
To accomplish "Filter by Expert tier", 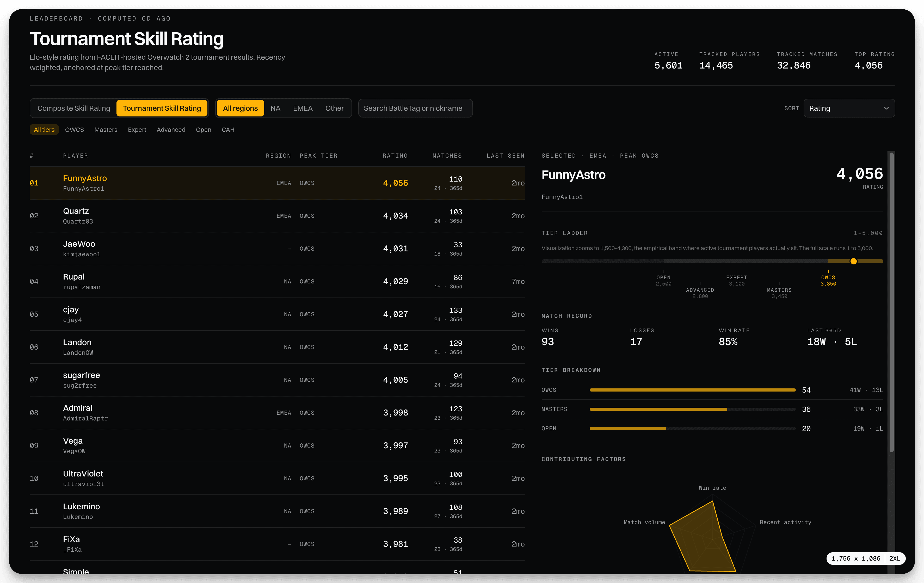I will (x=137, y=130).
